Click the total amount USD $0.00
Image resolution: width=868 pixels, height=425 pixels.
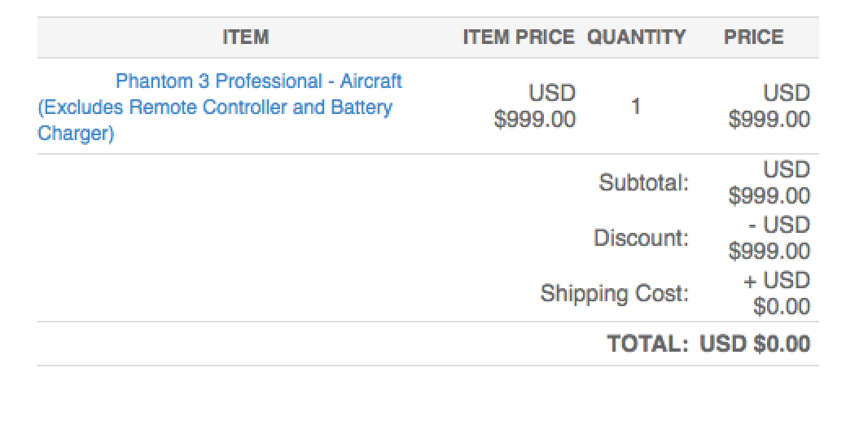coord(755,344)
